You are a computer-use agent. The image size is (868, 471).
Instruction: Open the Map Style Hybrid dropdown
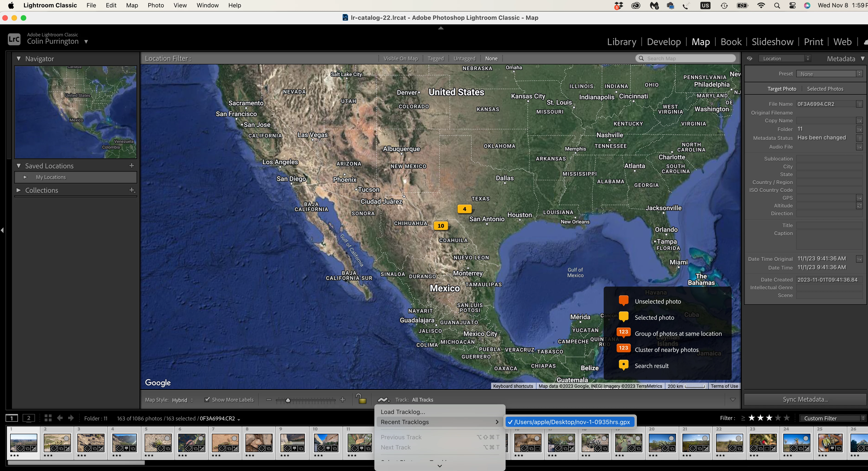click(182, 400)
